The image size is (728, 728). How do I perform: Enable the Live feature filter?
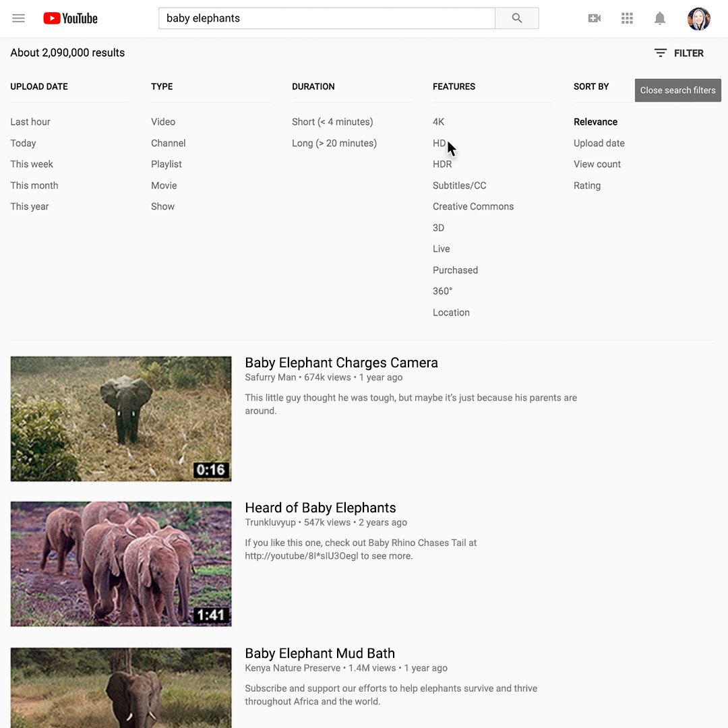(441, 248)
